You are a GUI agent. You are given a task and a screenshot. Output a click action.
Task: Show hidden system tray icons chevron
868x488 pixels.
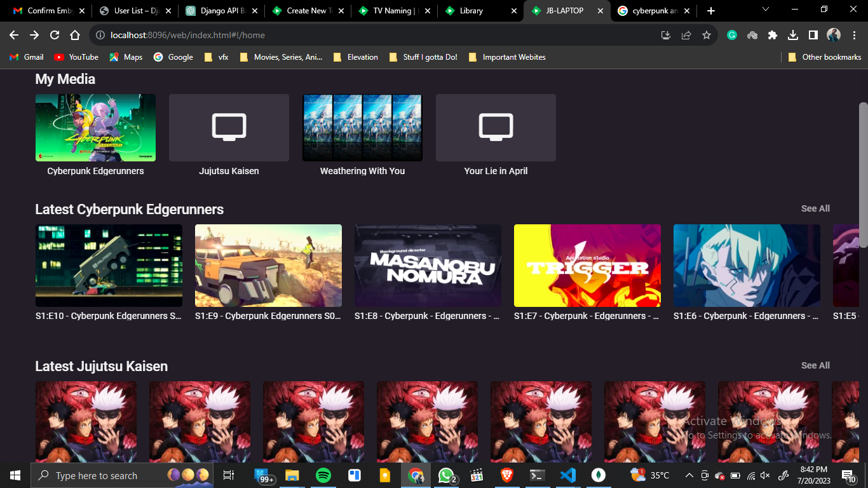[x=689, y=475]
